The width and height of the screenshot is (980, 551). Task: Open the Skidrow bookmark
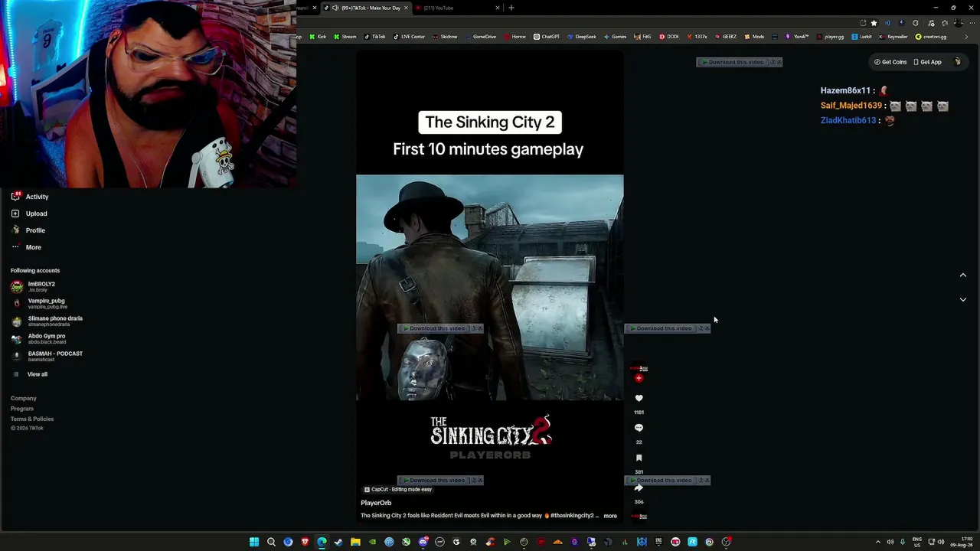click(445, 37)
